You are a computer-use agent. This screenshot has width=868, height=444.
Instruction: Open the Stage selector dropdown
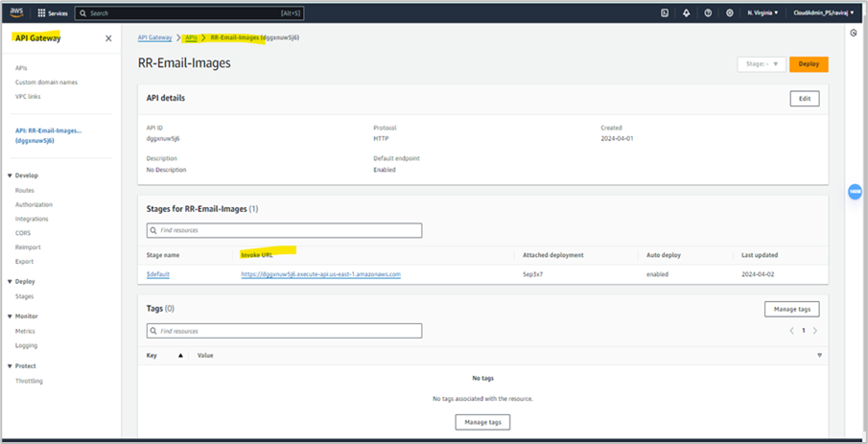coord(762,64)
